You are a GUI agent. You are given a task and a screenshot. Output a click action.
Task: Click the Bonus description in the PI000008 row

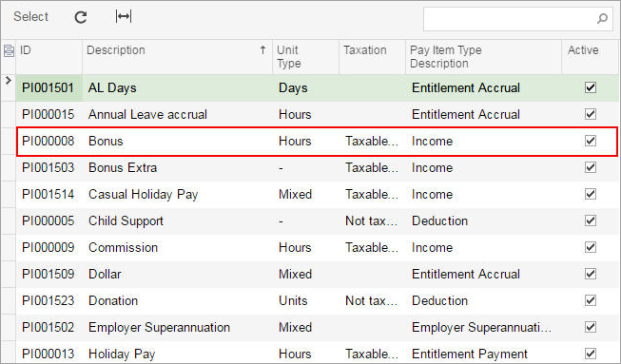point(106,141)
